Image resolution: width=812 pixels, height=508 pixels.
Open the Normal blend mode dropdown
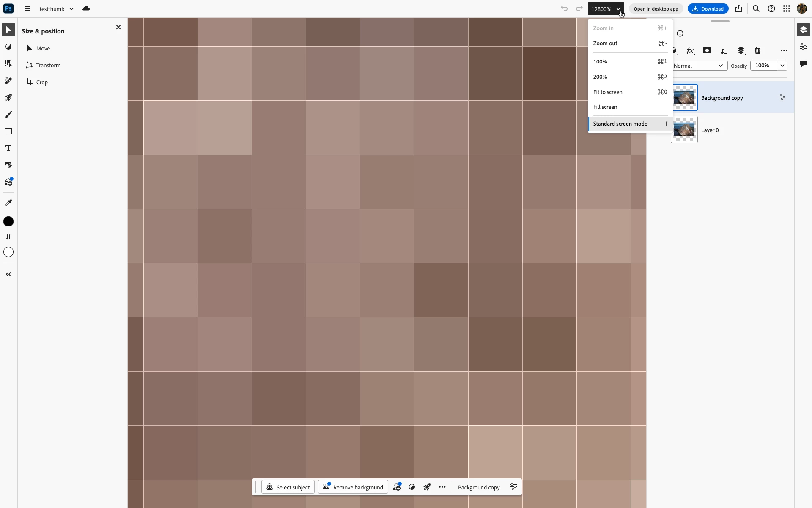[x=698, y=66]
